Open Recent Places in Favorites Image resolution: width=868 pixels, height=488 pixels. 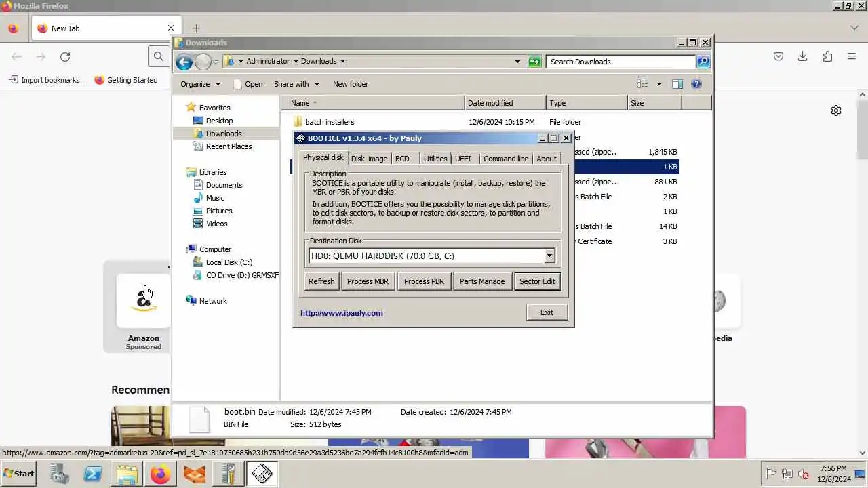click(x=229, y=146)
